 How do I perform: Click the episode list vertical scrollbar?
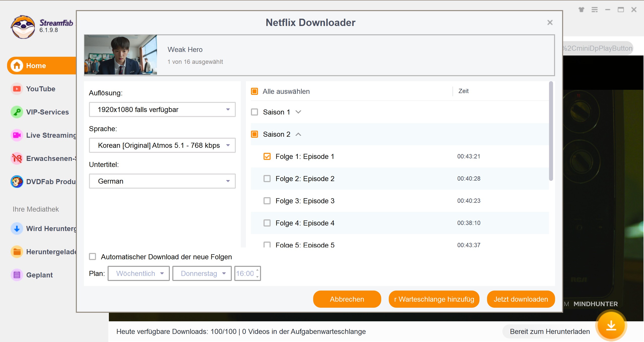point(551,131)
